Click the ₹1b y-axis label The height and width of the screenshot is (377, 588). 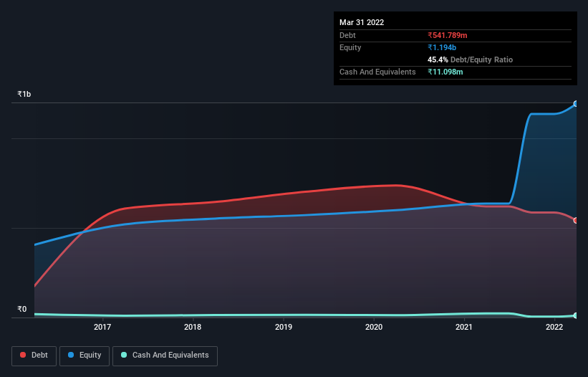click(x=24, y=94)
